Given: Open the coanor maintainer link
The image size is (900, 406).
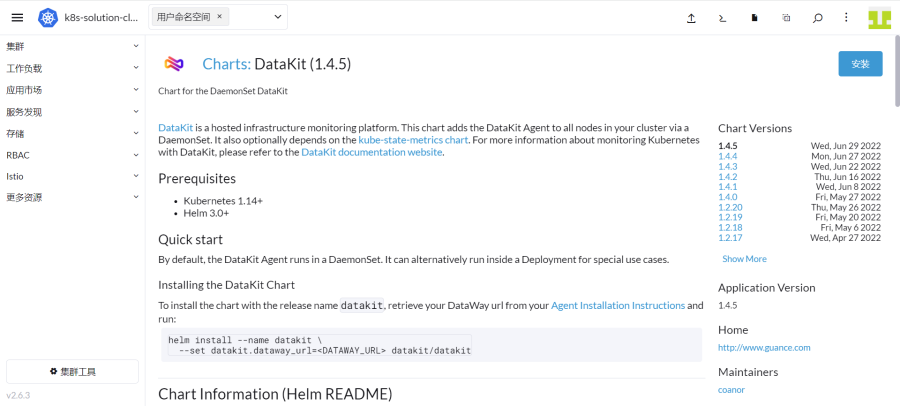Looking at the screenshot, I should [731, 390].
